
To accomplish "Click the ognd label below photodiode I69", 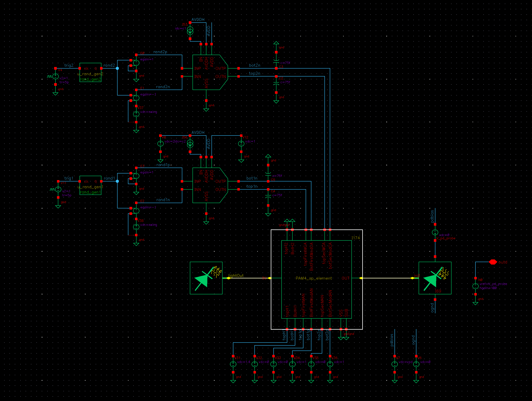I will pyautogui.click(x=432, y=308).
